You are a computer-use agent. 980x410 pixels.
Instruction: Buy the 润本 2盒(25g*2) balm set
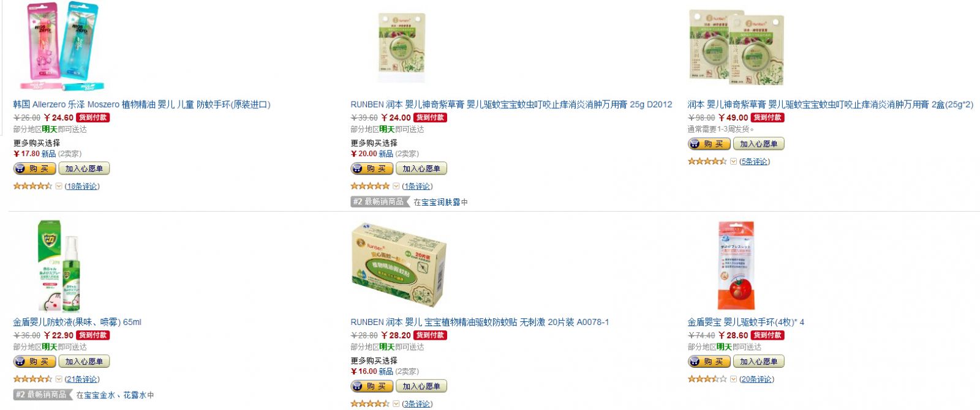pyautogui.click(x=709, y=144)
